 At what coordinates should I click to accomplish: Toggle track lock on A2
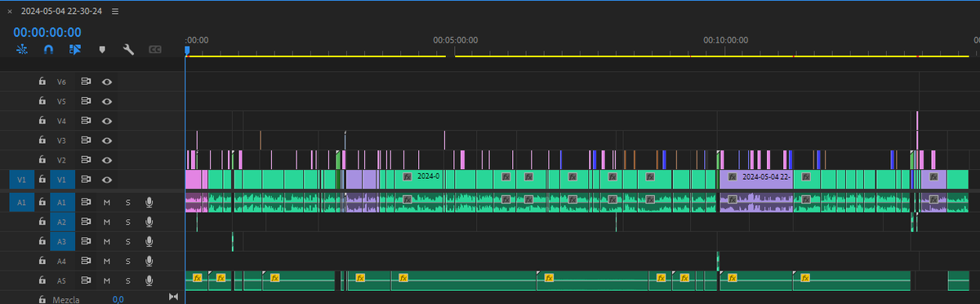tap(42, 221)
